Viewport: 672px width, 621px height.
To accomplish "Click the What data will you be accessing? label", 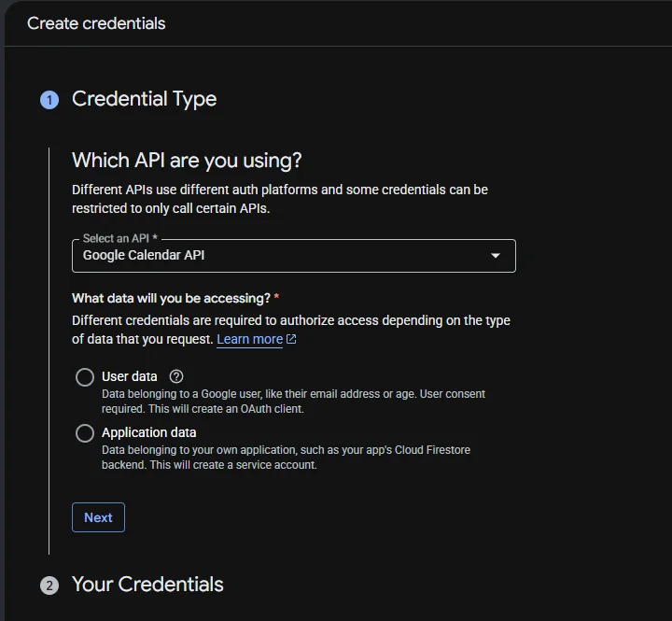I will (171, 298).
